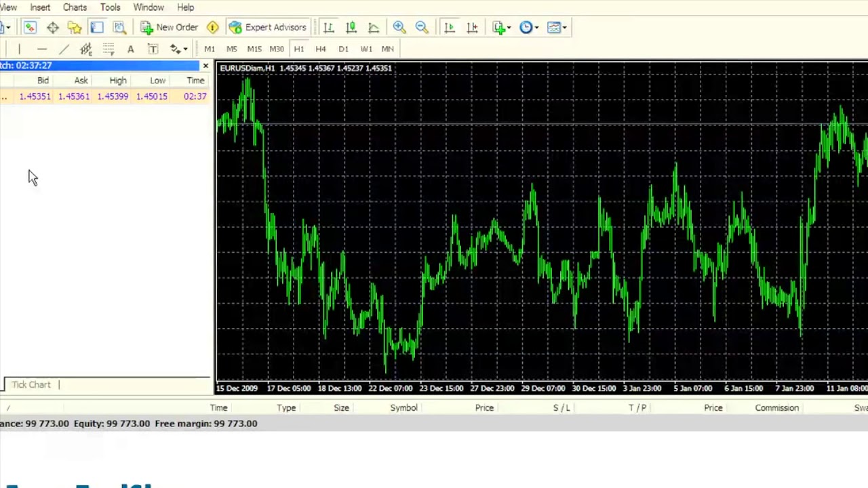Expand the Periods dropdown arrow
The height and width of the screenshot is (488, 868).
(x=536, y=28)
